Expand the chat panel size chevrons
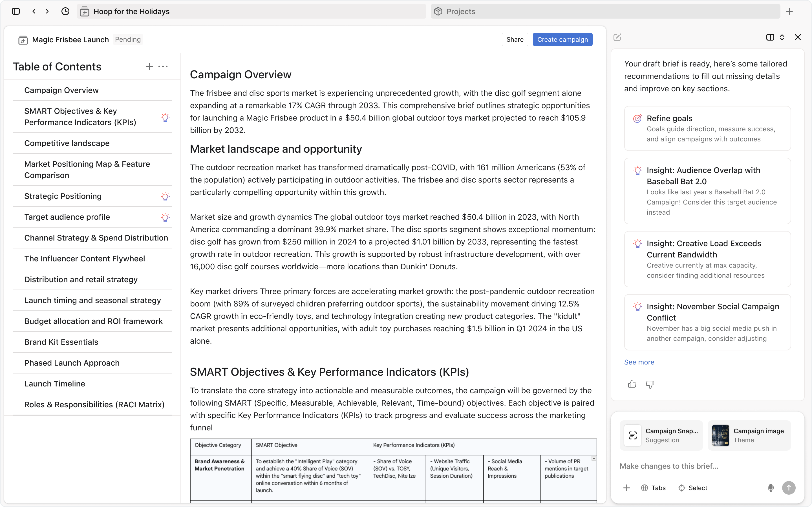812x507 pixels. (782, 37)
